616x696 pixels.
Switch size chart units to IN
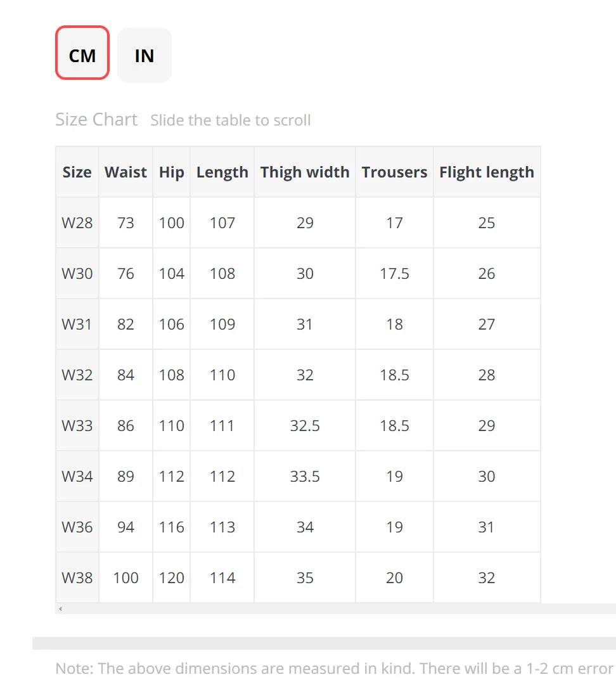tap(144, 55)
